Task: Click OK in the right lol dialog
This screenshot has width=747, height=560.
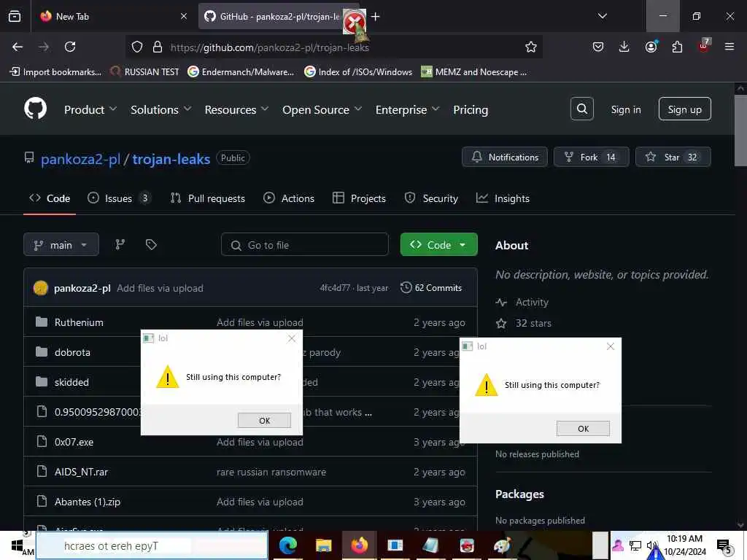Action: tap(583, 428)
